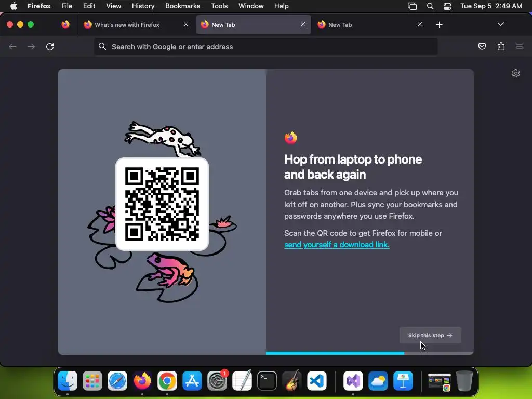Go forward with the forward arrow

click(x=31, y=46)
